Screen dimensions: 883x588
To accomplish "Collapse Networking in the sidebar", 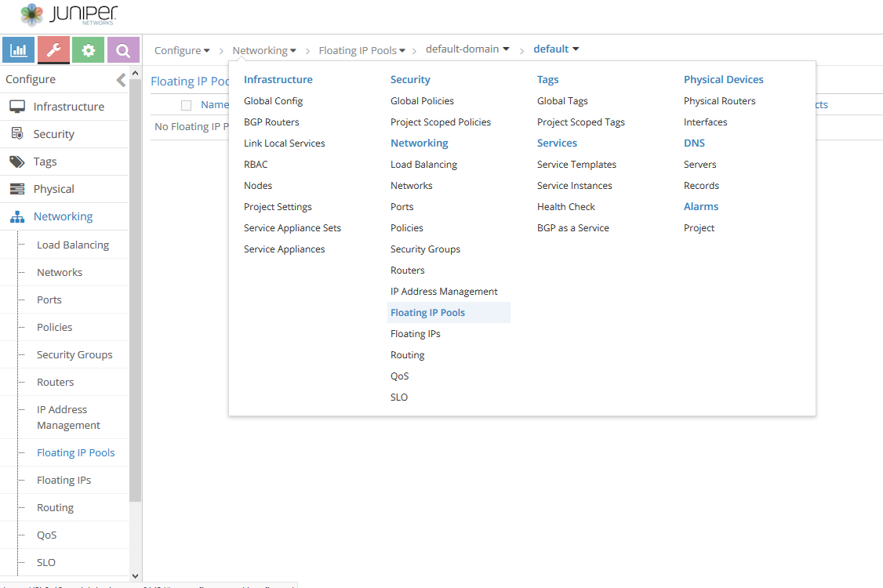I will tap(64, 217).
